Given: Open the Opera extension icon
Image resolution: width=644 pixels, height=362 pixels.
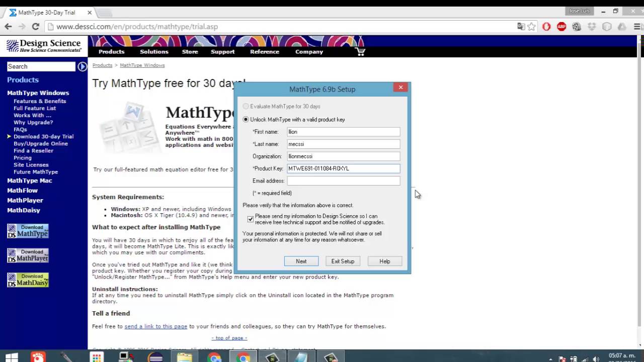Looking at the screenshot, I should click(546, 27).
